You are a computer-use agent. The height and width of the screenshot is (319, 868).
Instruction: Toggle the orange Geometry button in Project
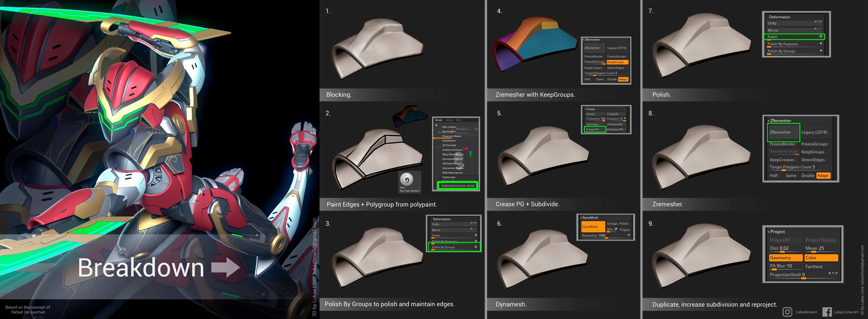point(785,258)
